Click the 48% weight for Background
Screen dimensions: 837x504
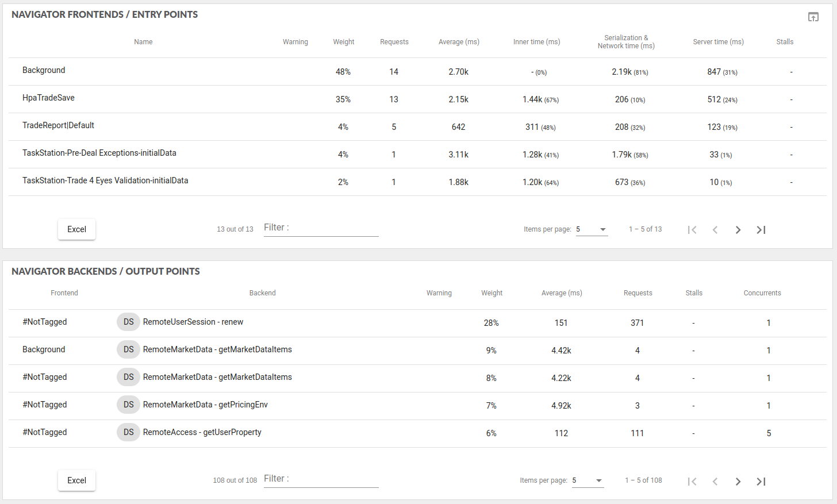pyautogui.click(x=343, y=72)
